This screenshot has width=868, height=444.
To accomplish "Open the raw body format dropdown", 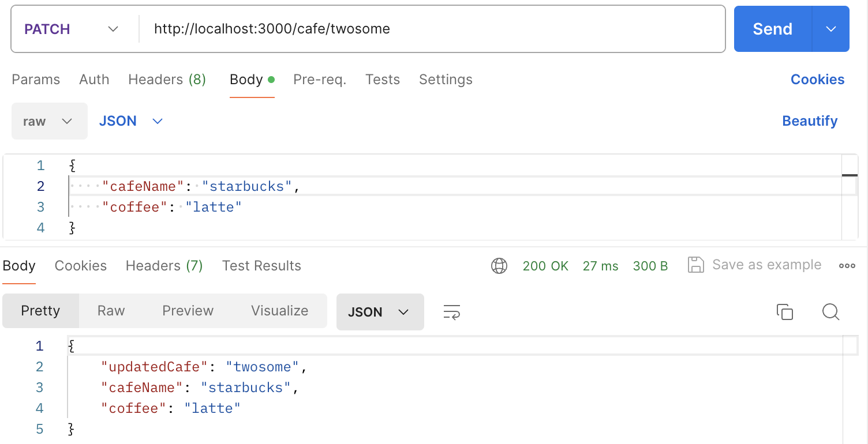I will (x=49, y=121).
